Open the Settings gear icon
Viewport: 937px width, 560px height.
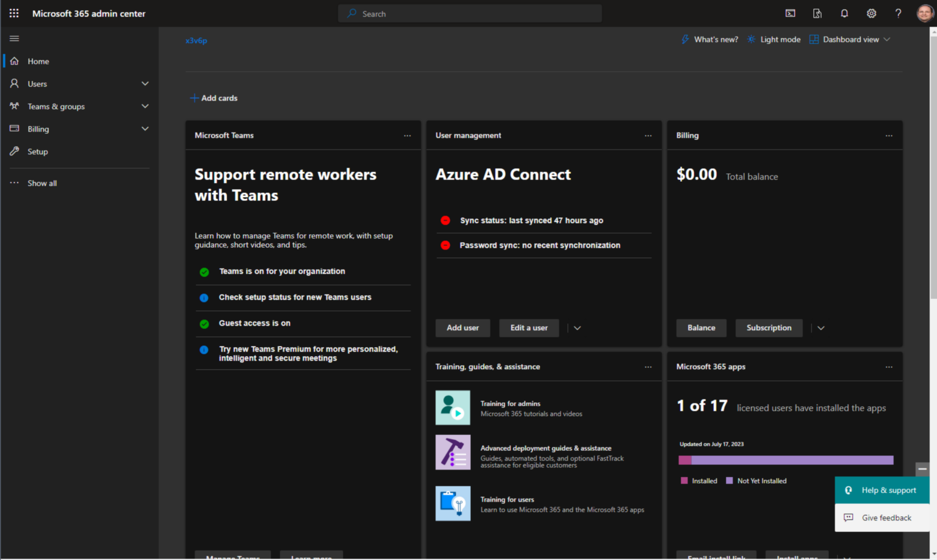pyautogui.click(x=871, y=13)
